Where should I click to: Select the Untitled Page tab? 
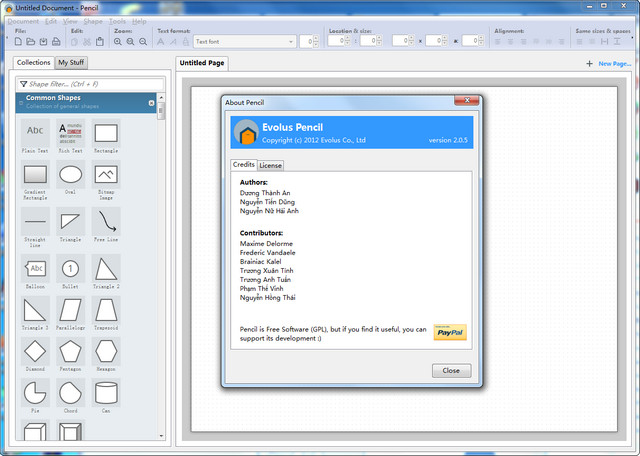point(202,63)
